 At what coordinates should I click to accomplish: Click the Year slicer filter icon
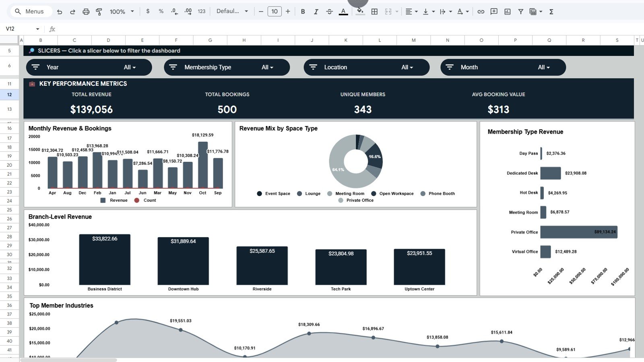coord(35,67)
